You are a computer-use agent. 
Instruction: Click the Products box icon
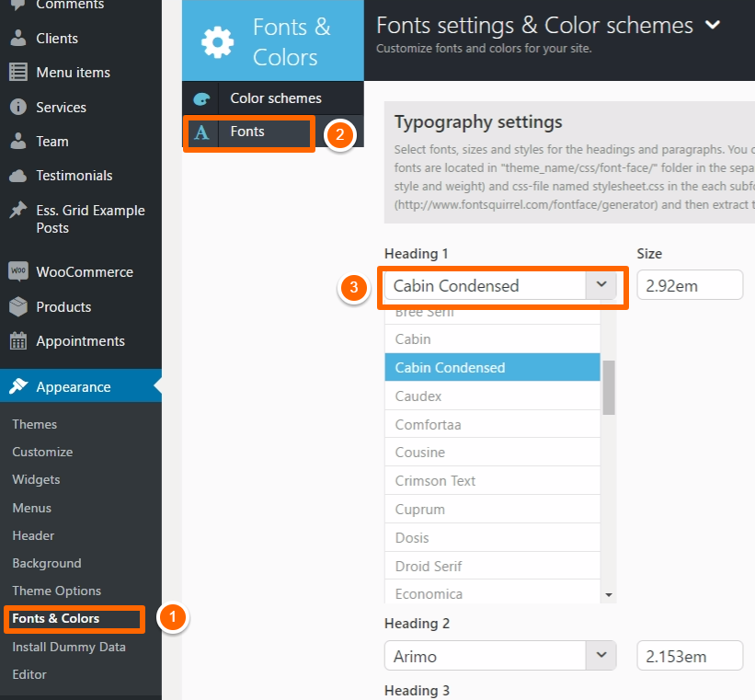pyautogui.click(x=18, y=306)
